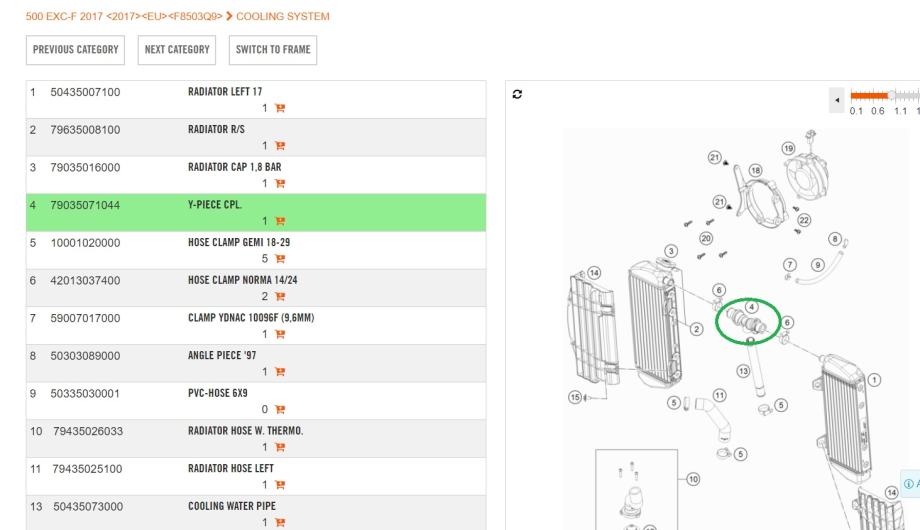
Task: Select part number 50435007100
Action: pyautogui.click(x=85, y=92)
